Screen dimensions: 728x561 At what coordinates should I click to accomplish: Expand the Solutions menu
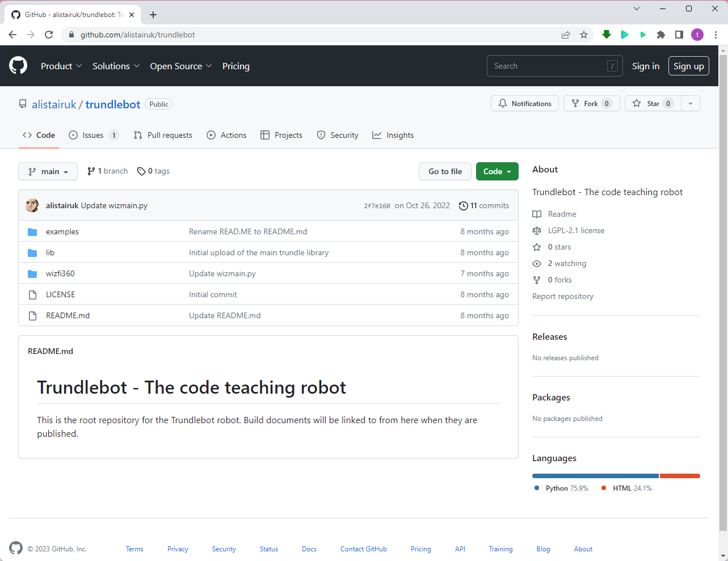116,66
